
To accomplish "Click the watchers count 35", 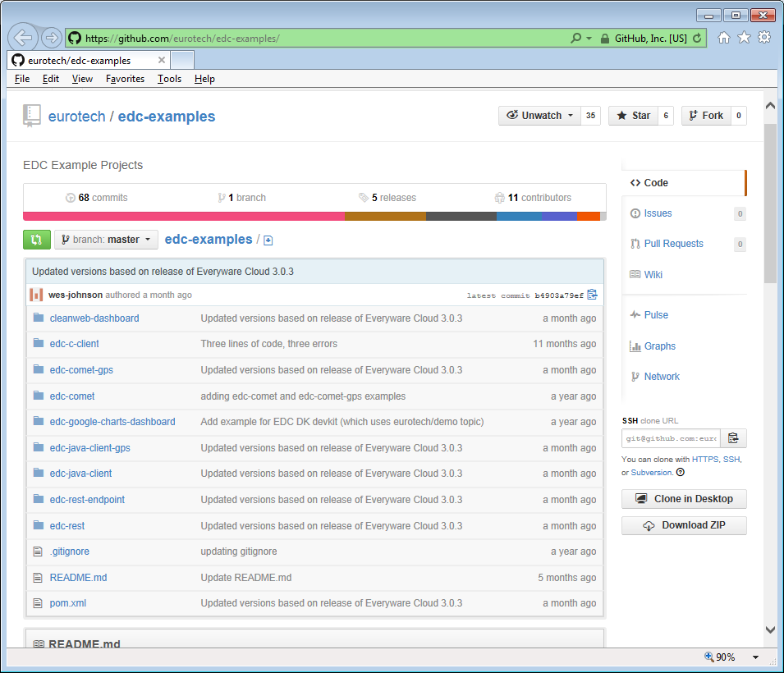I will pos(590,116).
